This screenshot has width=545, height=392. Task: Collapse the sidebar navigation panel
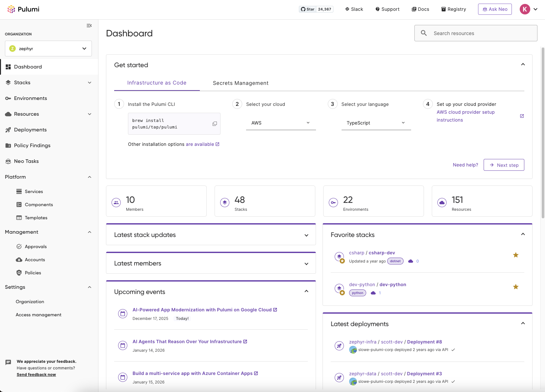click(89, 26)
